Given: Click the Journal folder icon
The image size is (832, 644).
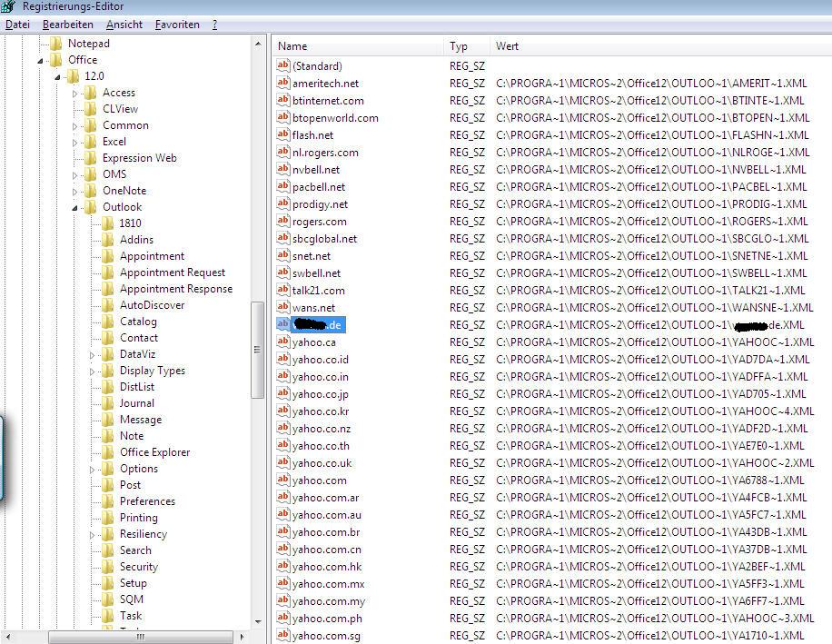Looking at the screenshot, I should point(107,403).
